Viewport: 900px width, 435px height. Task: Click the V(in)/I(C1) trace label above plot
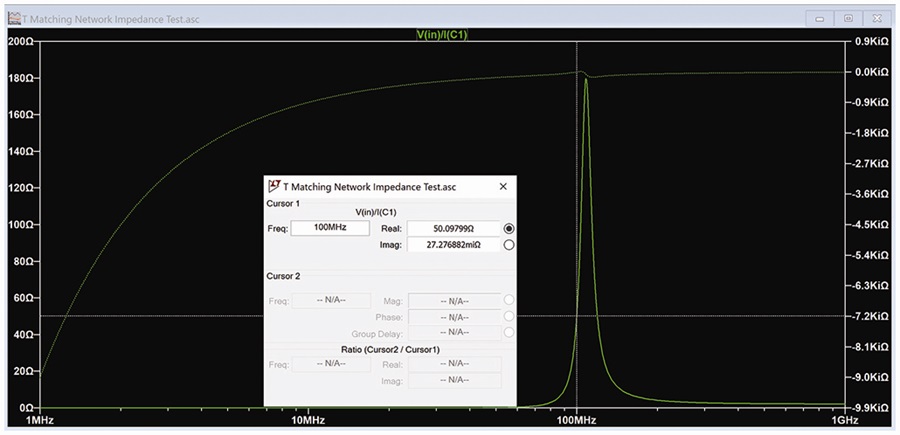442,36
